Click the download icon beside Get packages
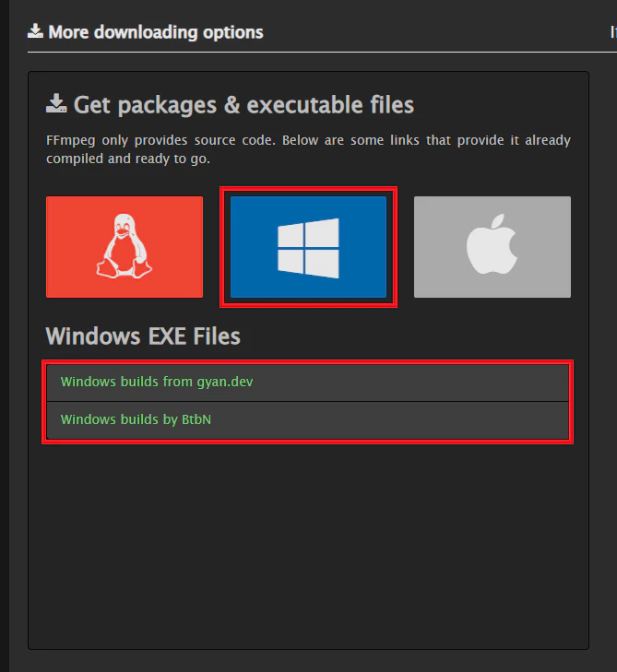Image resolution: width=617 pixels, height=672 pixels. click(56, 103)
